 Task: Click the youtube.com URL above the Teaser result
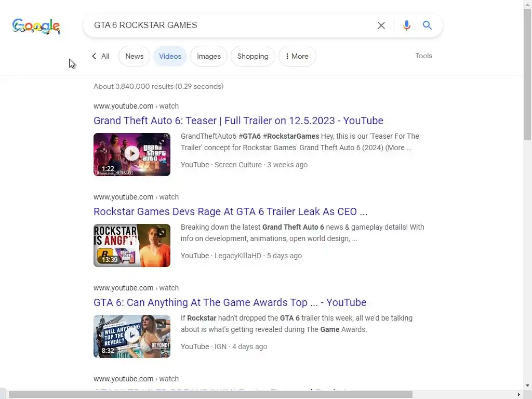click(136, 106)
